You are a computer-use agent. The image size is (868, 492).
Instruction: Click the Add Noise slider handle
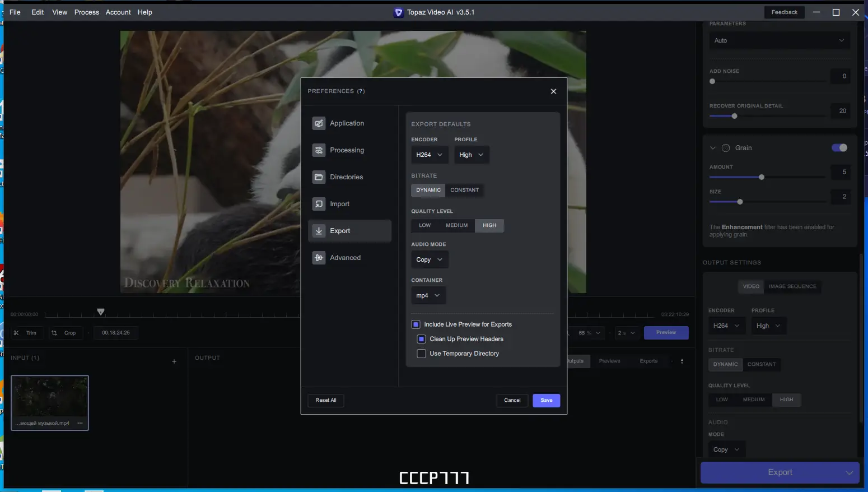coord(712,81)
